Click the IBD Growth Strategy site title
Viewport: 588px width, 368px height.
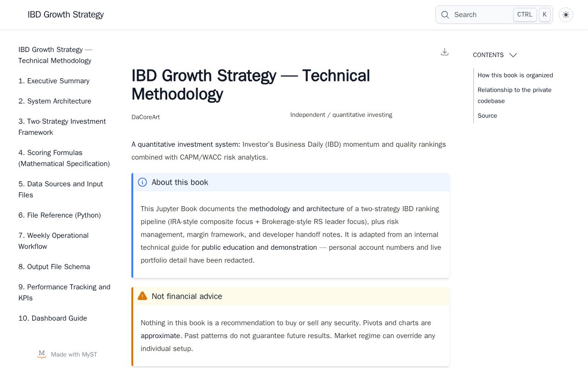66,15
